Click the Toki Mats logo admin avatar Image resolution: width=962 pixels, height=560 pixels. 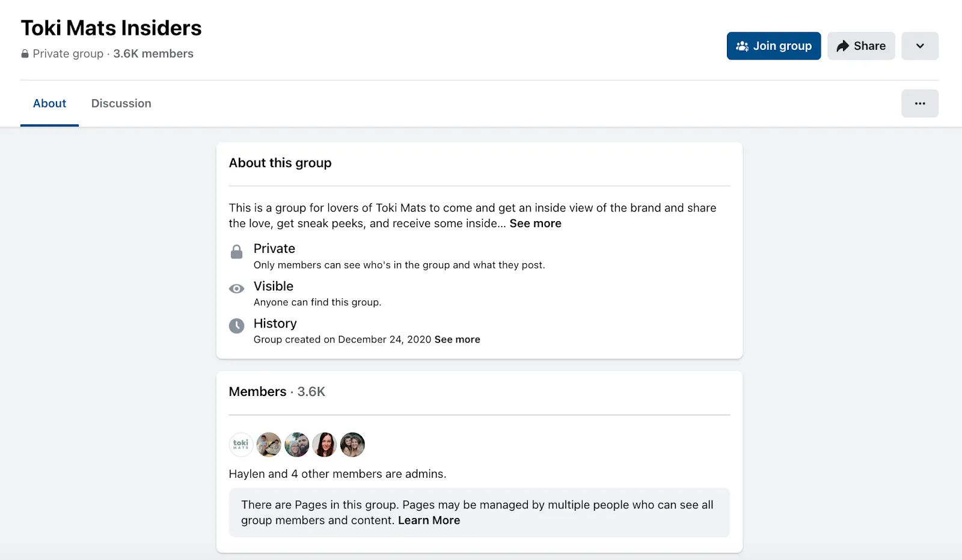241,445
